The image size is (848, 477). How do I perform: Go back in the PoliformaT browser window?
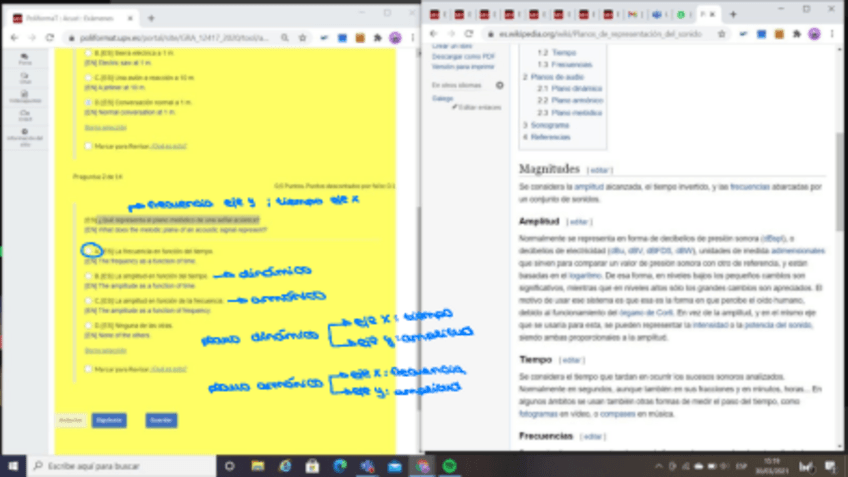(15, 38)
